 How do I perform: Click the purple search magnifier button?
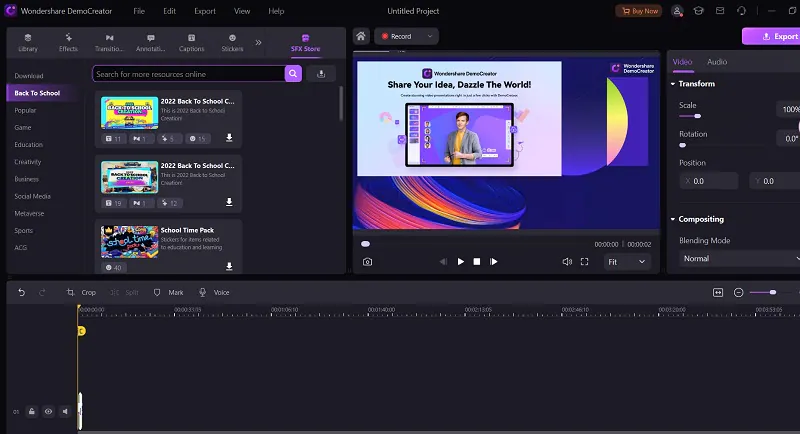pyautogui.click(x=293, y=74)
